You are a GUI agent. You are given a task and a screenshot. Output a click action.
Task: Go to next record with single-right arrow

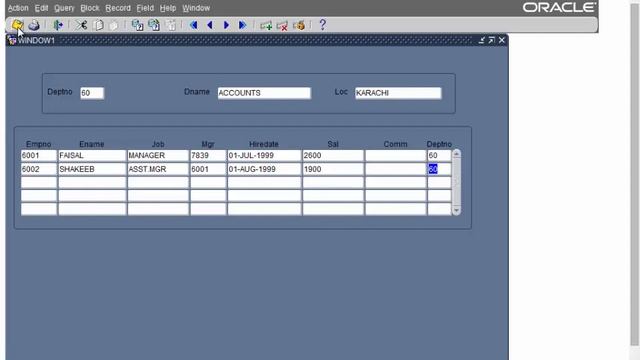[226, 25]
